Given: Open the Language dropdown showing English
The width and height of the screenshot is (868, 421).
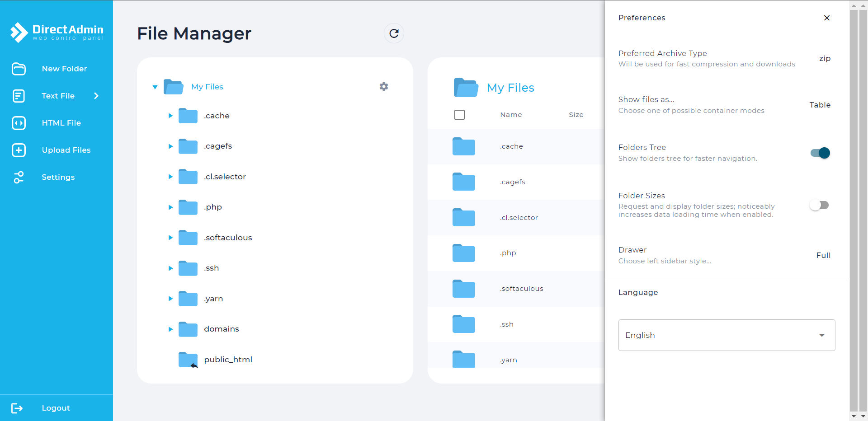Looking at the screenshot, I should click(726, 335).
